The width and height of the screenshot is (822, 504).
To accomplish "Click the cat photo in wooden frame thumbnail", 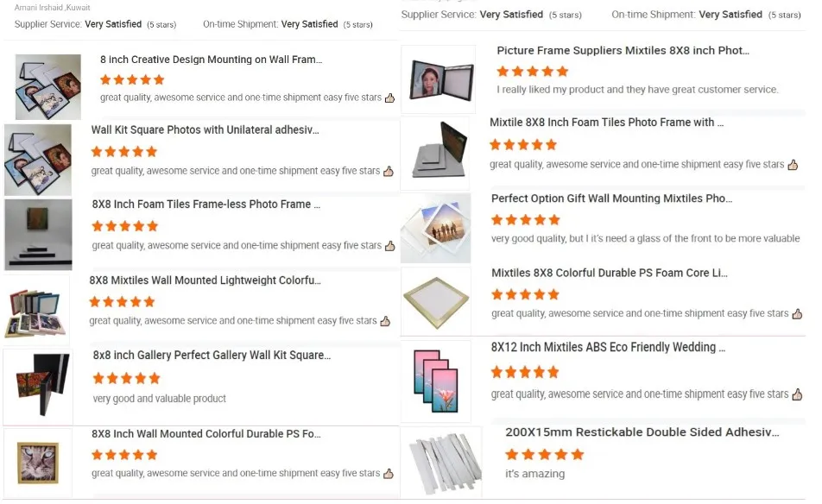I will pyautogui.click(x=38, y=463).
